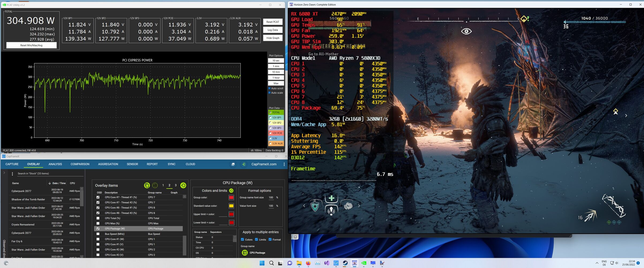Image resolution: width=644 pixels, height=268 pixels.
Task: Check the Bus Speed (MHz) OSD checkbox
Action: pos(98,234)
